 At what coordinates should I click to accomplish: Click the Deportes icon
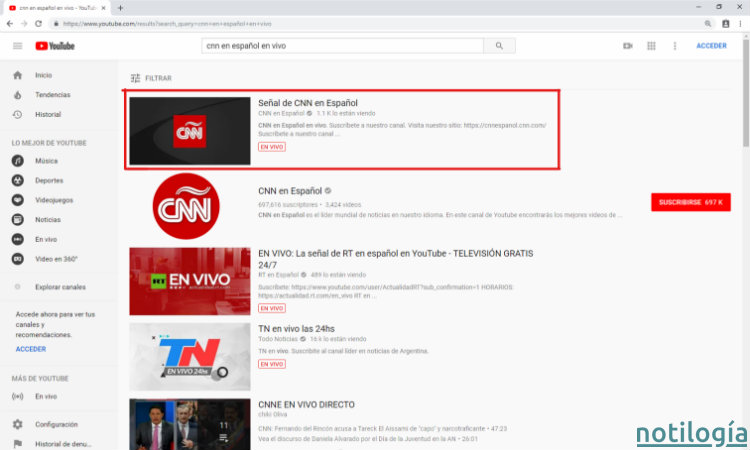point(18,180)
